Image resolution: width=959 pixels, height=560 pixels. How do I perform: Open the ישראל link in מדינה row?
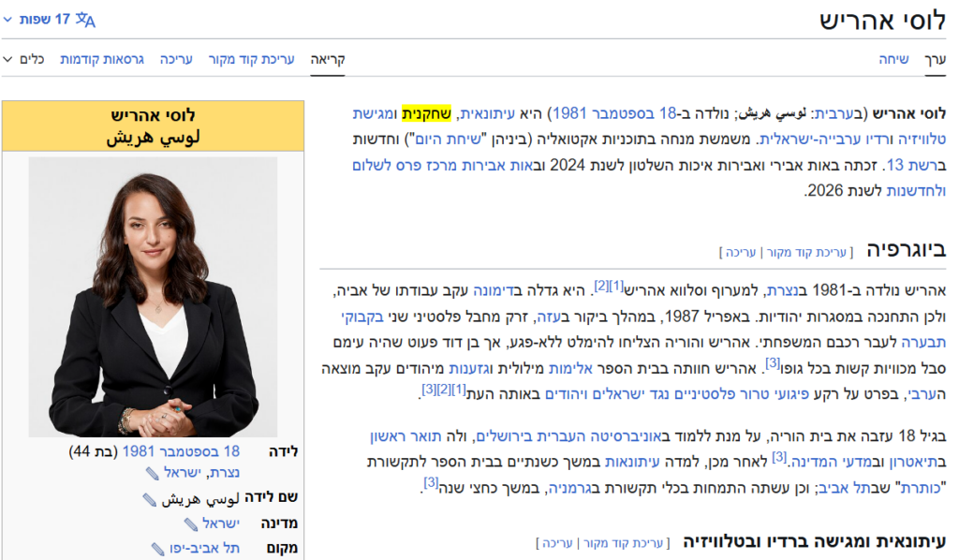coord(221,523)
